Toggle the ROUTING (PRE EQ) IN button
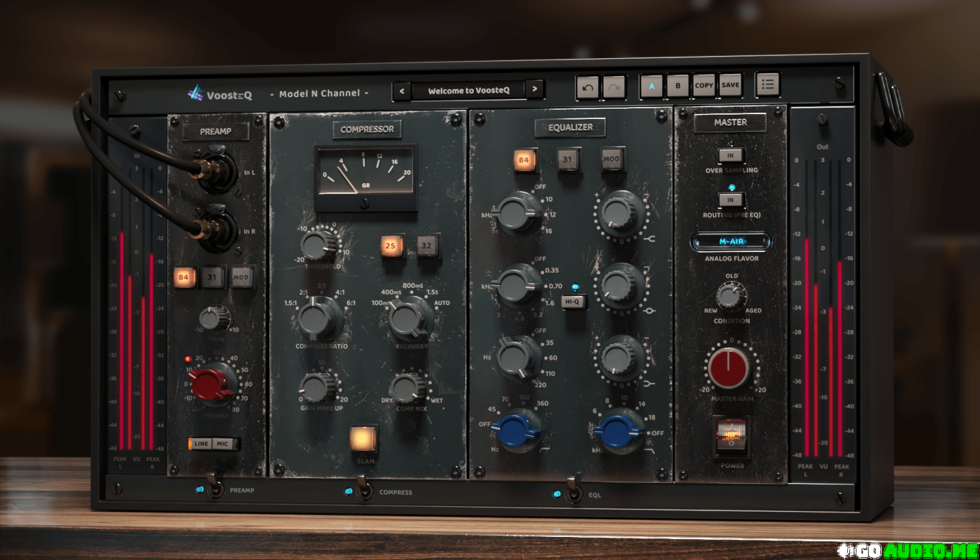Viewport: 980px width, 560px height. (731, 200)
